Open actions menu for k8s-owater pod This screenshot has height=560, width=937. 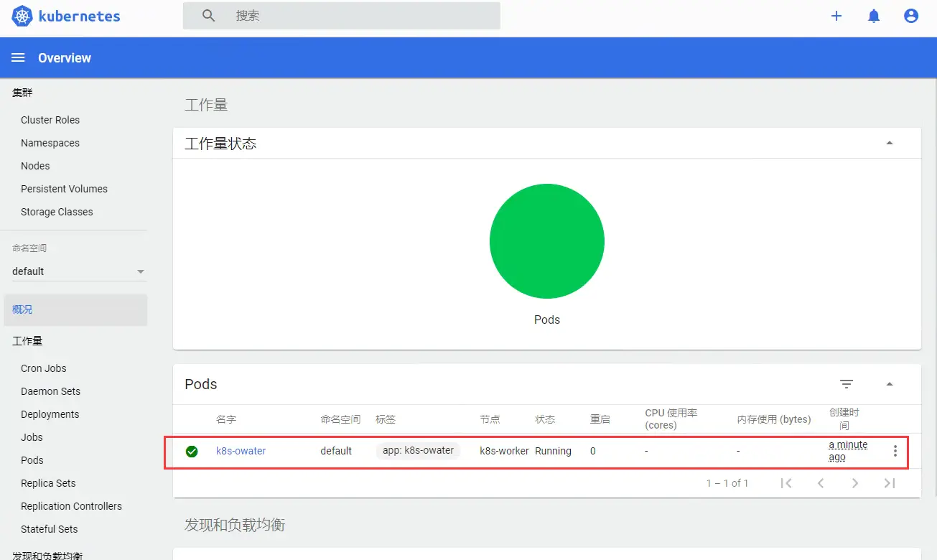pos(895,451)
